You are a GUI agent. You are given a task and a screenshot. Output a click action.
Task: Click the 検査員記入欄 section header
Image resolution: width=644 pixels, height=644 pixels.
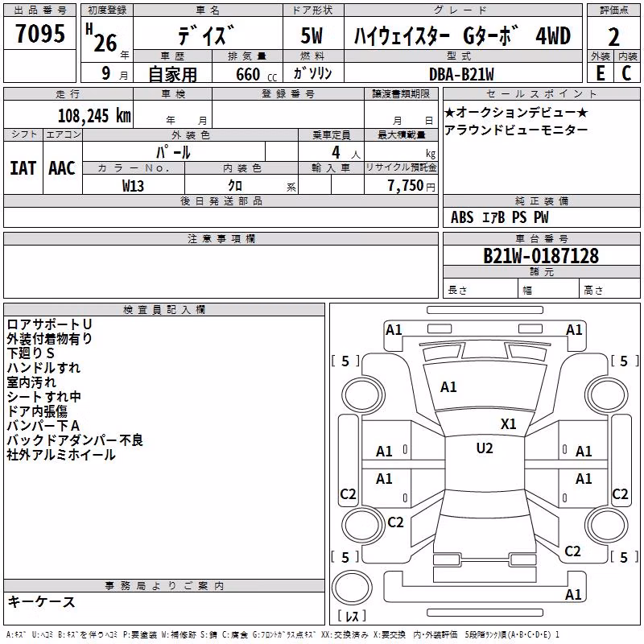pyautogui.click(x=164, y=310)
